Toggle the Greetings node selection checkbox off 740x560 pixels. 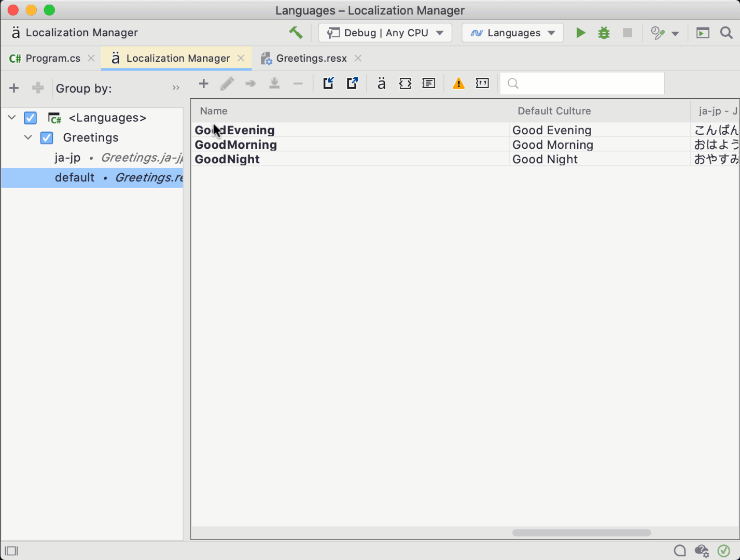46,137
